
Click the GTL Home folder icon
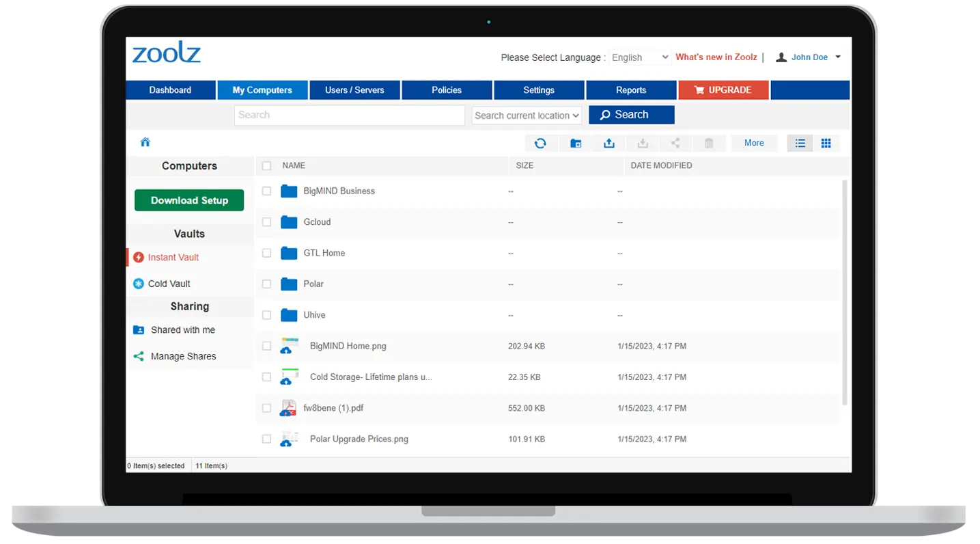[289, 253]
